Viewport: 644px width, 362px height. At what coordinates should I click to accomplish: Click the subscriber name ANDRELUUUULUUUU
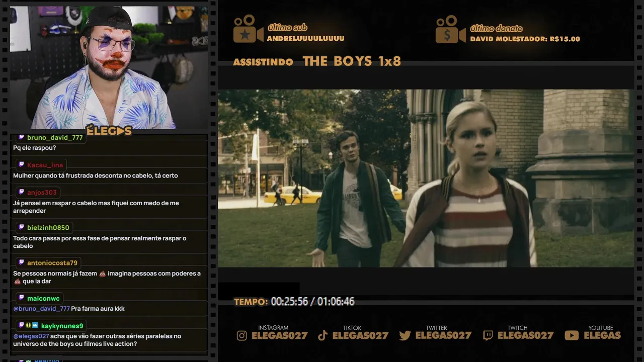[x=306, y=39]
